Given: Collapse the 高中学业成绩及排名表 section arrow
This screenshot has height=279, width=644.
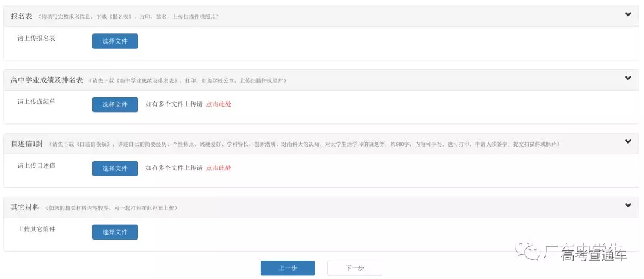Looking at the screenshot, I should coord(627,78).
